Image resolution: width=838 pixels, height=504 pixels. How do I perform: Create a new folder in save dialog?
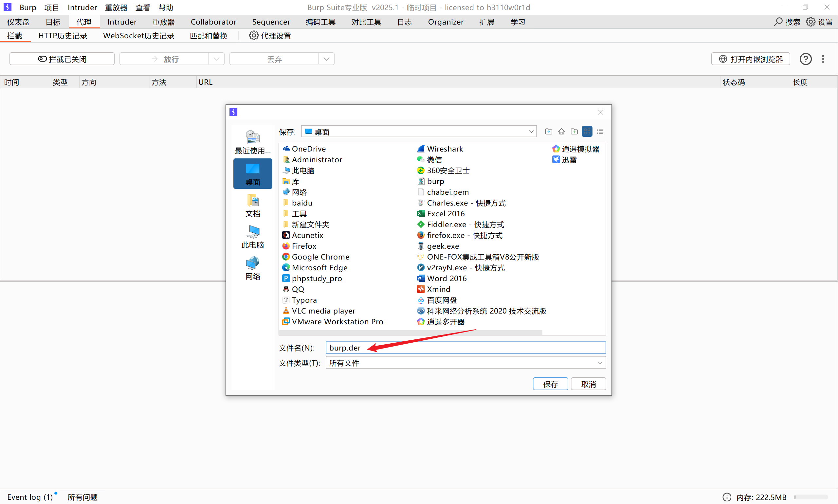tap(574, 132)
